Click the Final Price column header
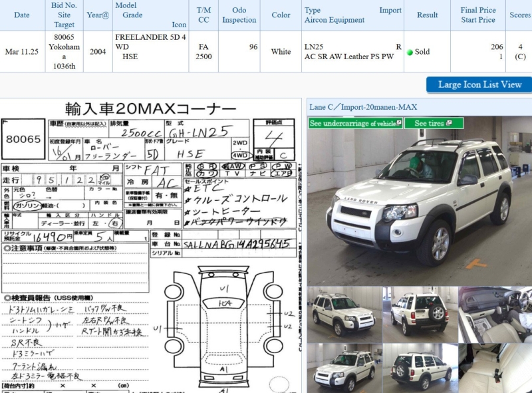 coord(478,11)
